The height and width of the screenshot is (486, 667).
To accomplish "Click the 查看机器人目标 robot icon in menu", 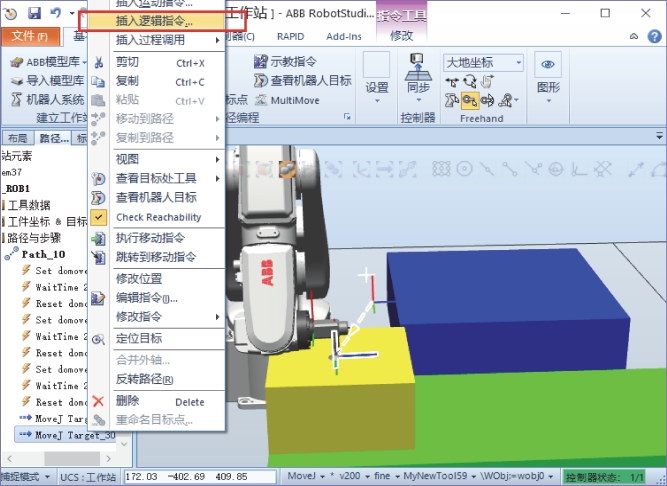I will coord(98,198).
